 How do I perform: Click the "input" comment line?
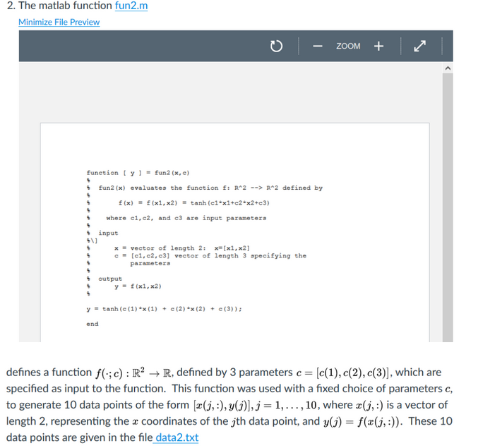[x=108, y=234]
